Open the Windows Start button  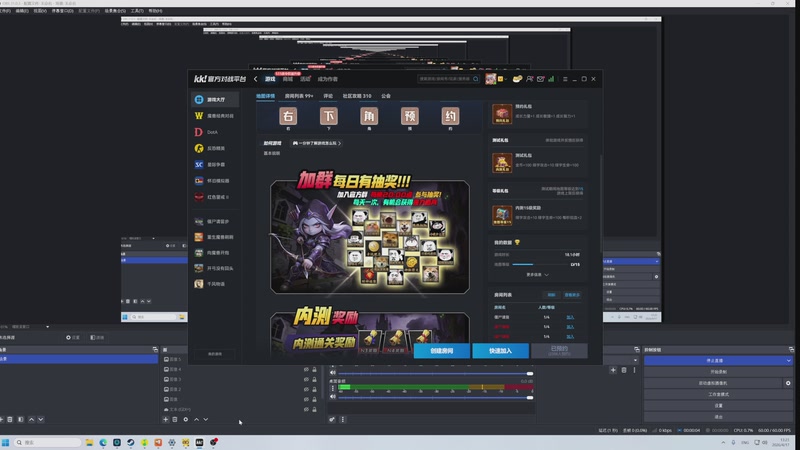[6, 442]
